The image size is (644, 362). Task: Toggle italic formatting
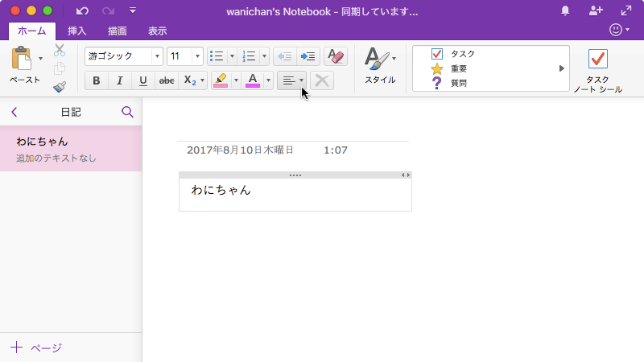[119, 80]
